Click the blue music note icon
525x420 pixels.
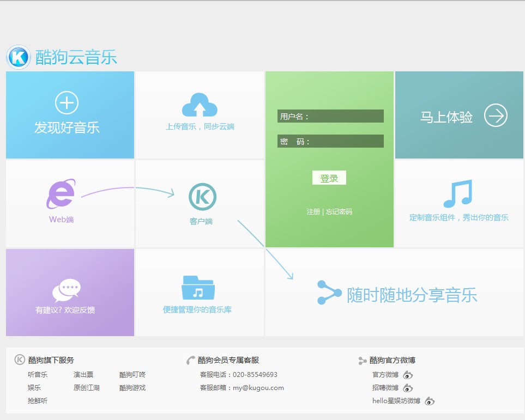458,194
